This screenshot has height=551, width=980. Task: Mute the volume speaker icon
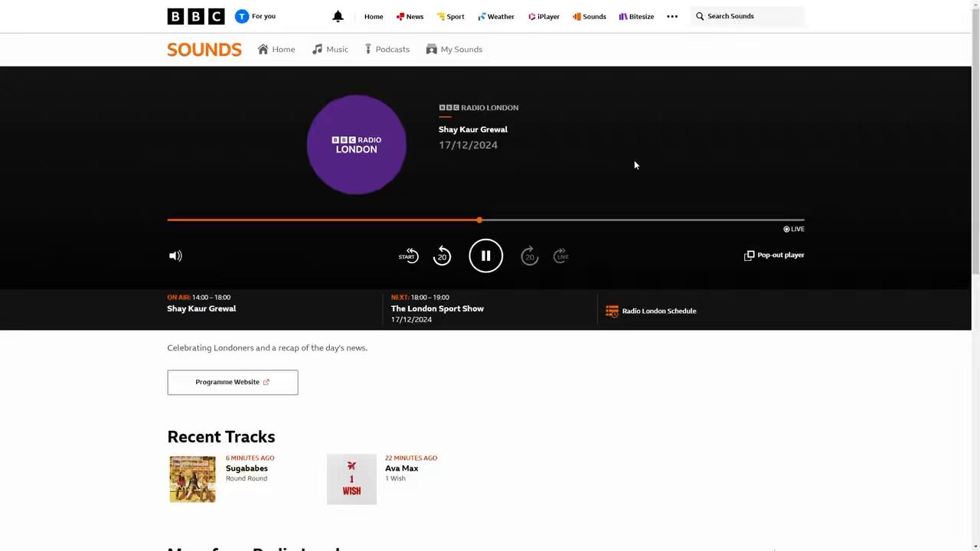coord(175,256)
